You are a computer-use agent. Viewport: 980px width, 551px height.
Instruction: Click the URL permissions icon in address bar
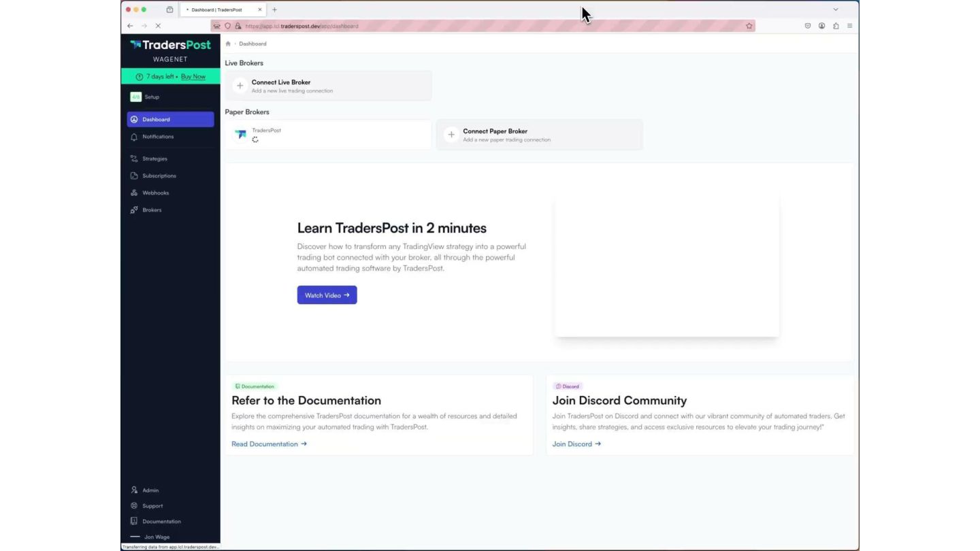217,26
